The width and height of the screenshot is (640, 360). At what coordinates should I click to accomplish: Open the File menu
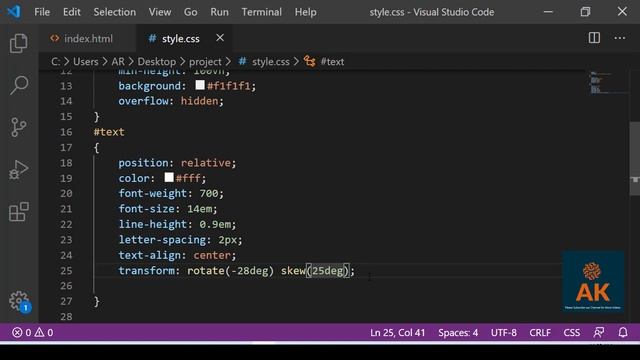(42, 12)
